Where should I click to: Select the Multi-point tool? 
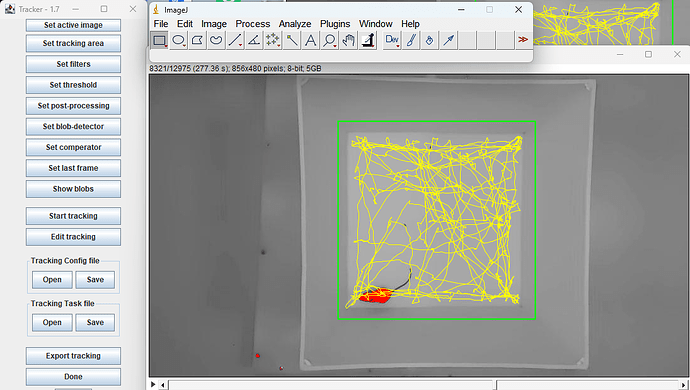[x=273, y=40]
